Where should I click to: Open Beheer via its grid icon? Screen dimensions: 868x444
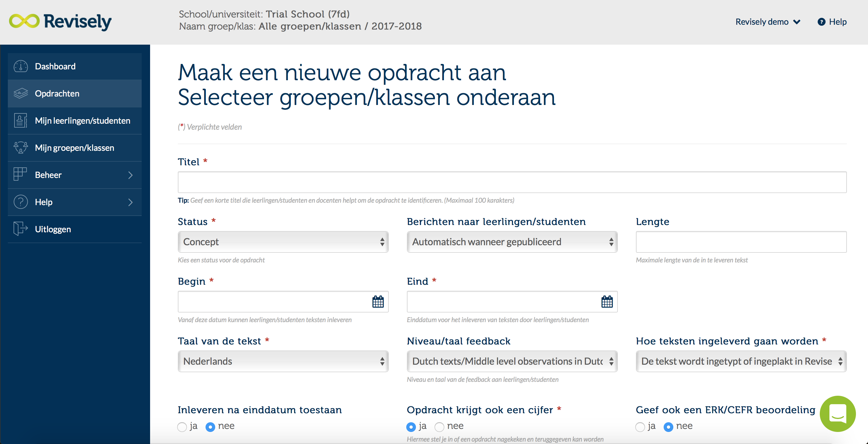[x=20, y=175]
